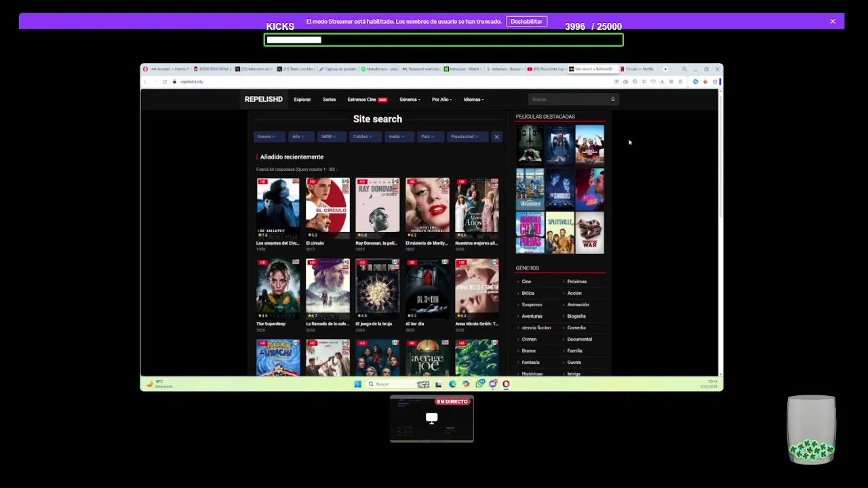
Task: Expand the Géneros navigation dropdown
Action: pos(410,100)
